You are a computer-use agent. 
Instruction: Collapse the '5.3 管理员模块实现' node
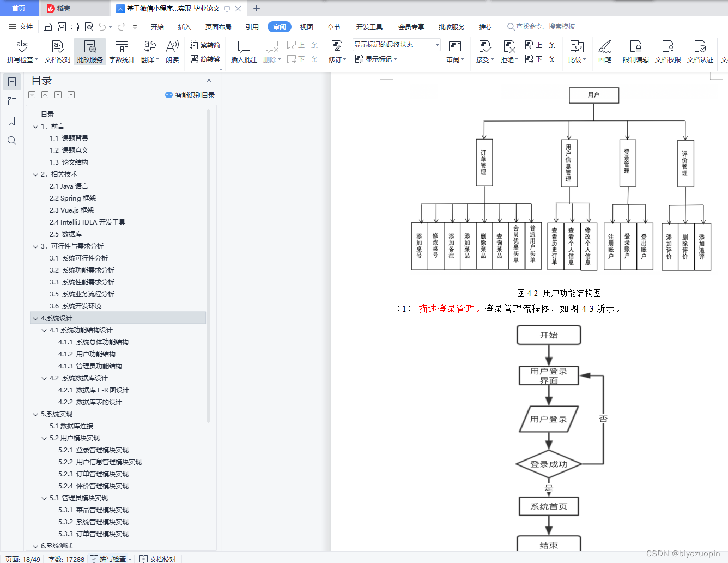44,498
